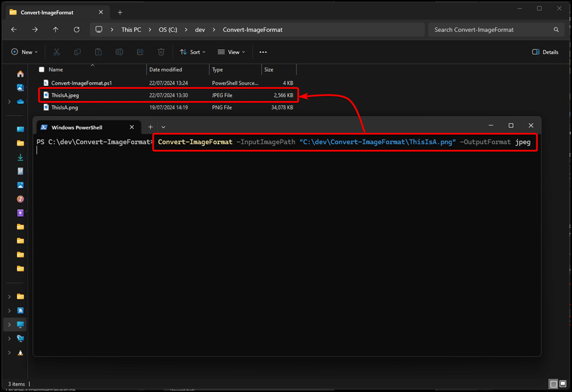Refresh the current folder view

pos(77,30)
